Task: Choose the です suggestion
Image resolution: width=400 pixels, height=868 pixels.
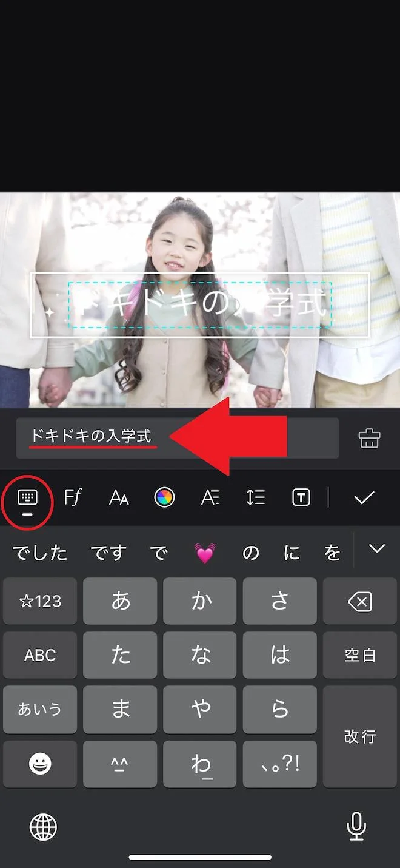Action: 109,553
